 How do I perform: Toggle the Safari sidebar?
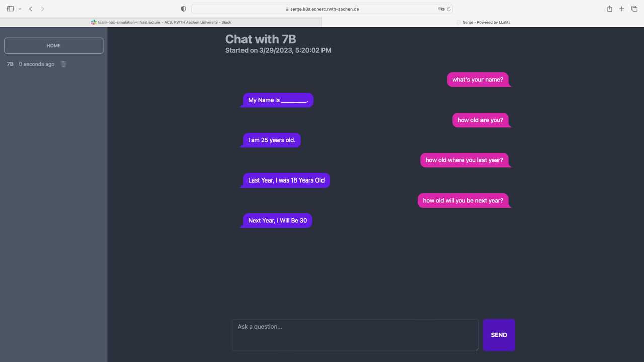pyautogui.click(x=10, y=9)
